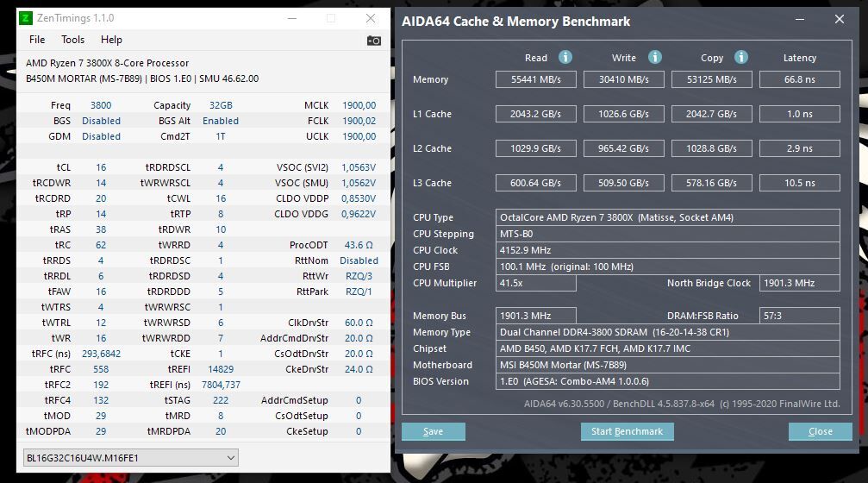Click the CPU Stepping value MTS-B0
Image resolution: width=868 pixels, height=483 pixels.
pyautogui.click(x=668, y=234)
